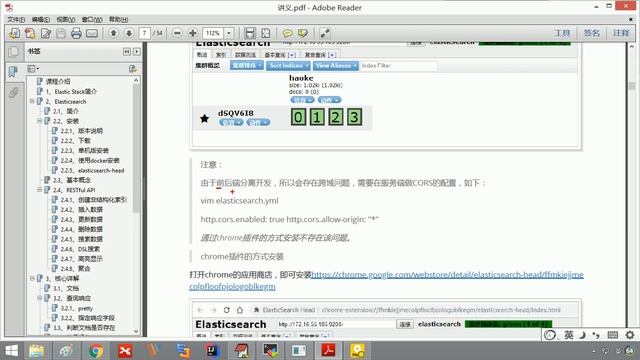Open the 帮助 menu
640x360 pixels.
pos(118,19)
